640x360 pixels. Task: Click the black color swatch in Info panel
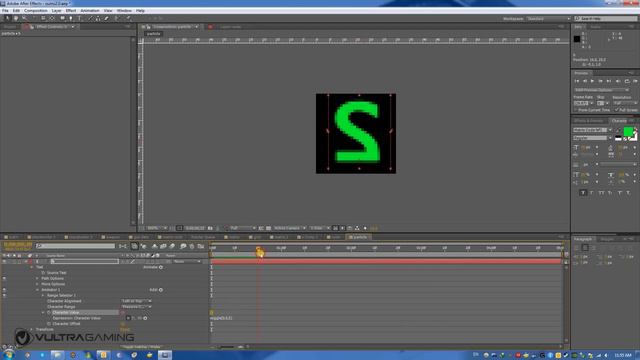(577, 39)
